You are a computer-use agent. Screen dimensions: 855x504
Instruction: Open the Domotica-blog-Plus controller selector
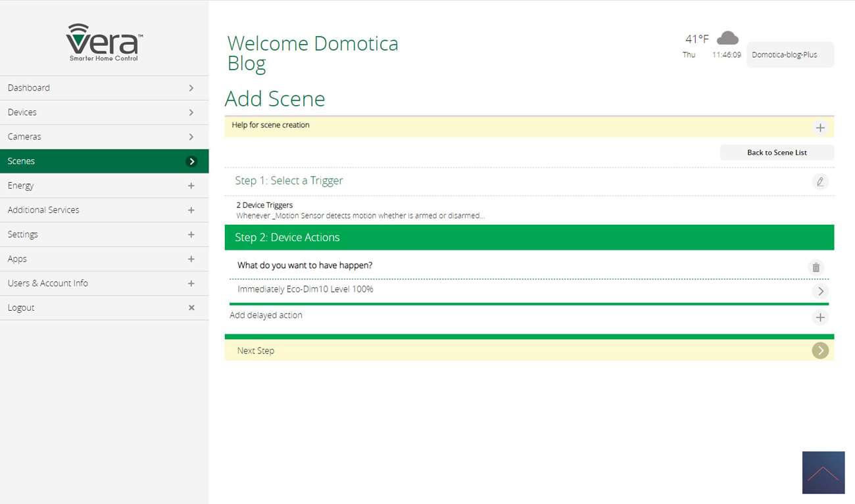[x=790, y=55]
